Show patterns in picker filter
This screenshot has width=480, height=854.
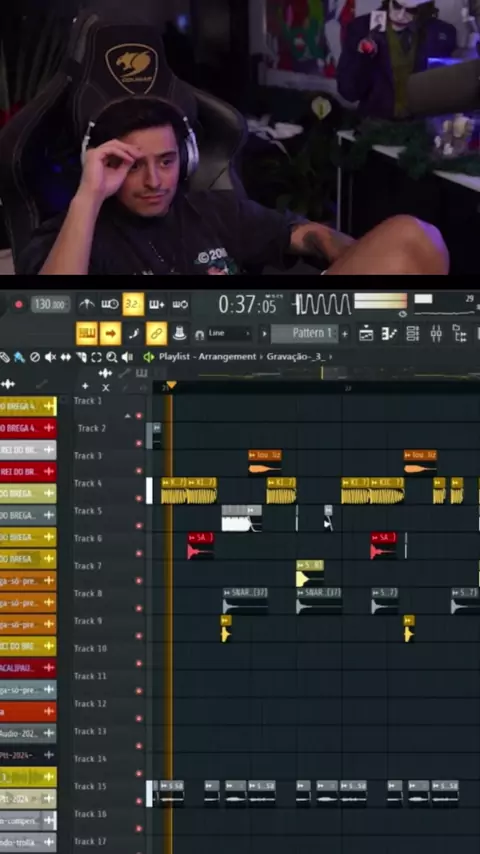click(142, 373)
